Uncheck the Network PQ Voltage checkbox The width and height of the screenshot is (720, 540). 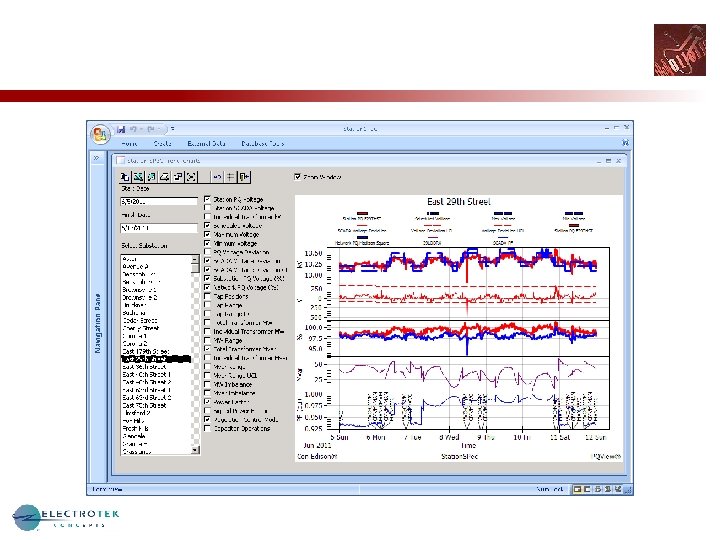coord(207,287)
